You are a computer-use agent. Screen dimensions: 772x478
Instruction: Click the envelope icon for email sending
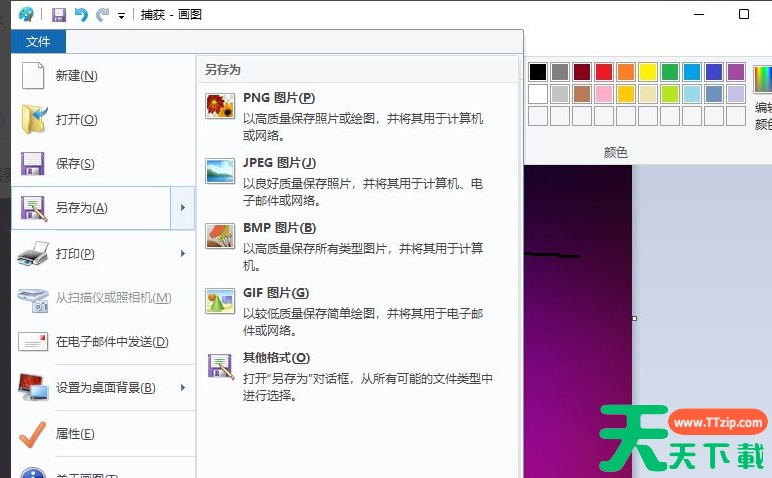coord(33,342)
